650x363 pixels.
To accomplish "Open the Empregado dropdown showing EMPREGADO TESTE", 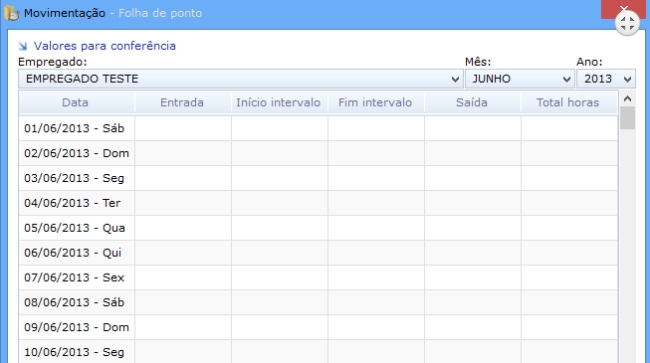I will [240, 79].
